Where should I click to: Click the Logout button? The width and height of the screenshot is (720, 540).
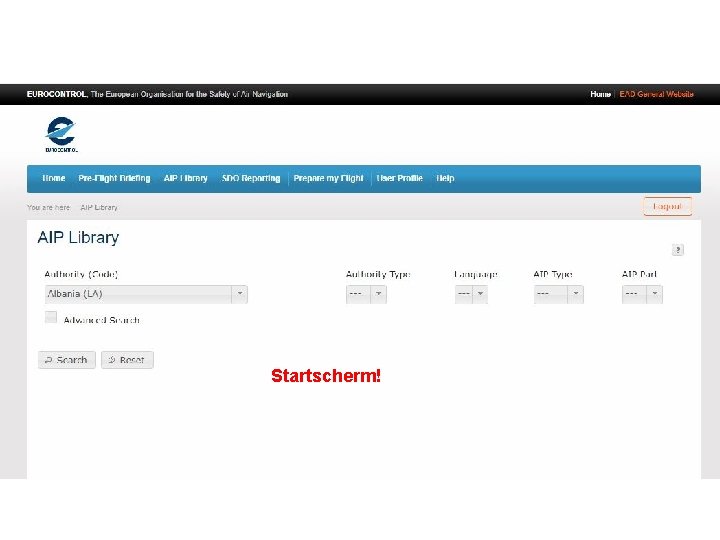coord(667,207)
